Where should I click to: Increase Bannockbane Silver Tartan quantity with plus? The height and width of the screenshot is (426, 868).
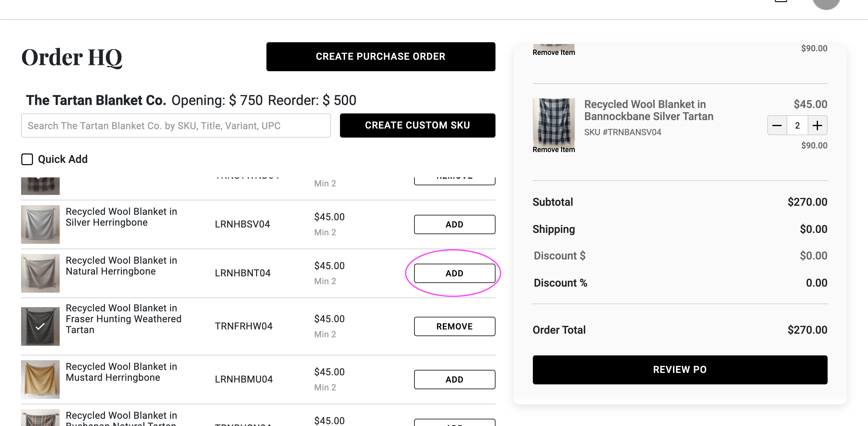[817, 126]
